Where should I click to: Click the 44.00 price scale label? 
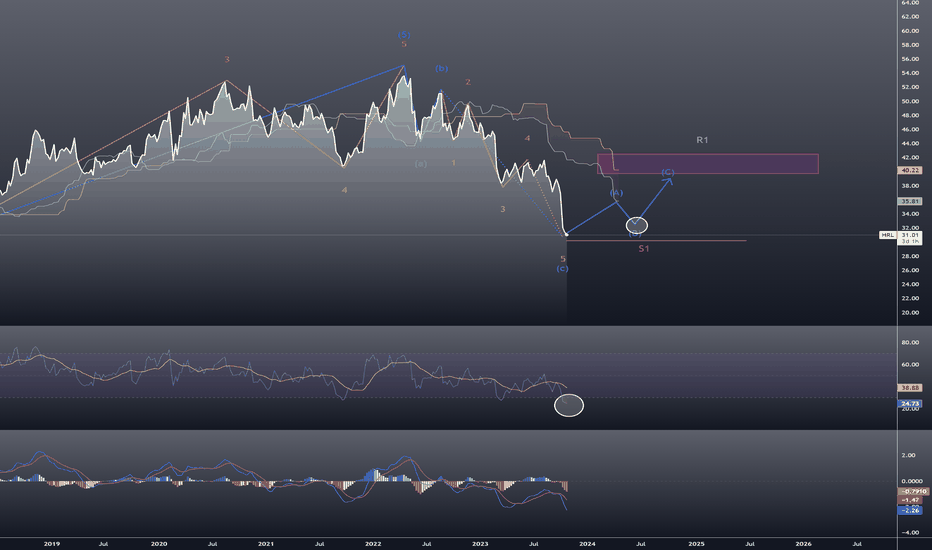coord(910,143)
